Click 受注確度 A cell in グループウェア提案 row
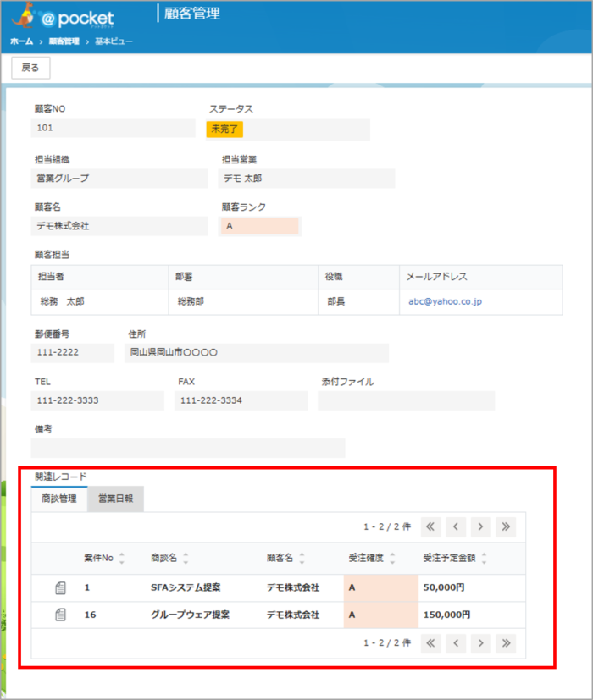 [380, 615]
